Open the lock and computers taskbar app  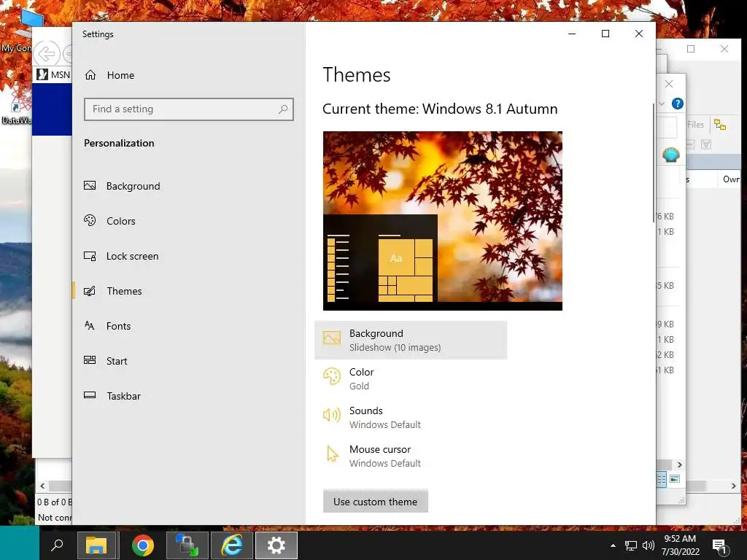tap(187, 545)
